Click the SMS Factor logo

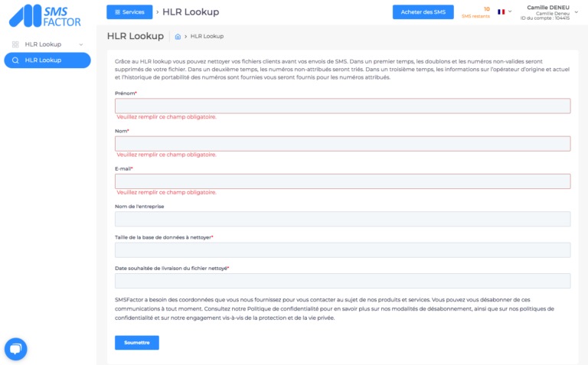45,16
